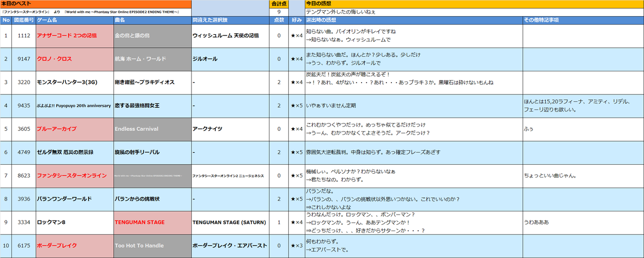
Task: Select the テングマン外したの悔しいねぇ comment cell
Action: point(474,12)
